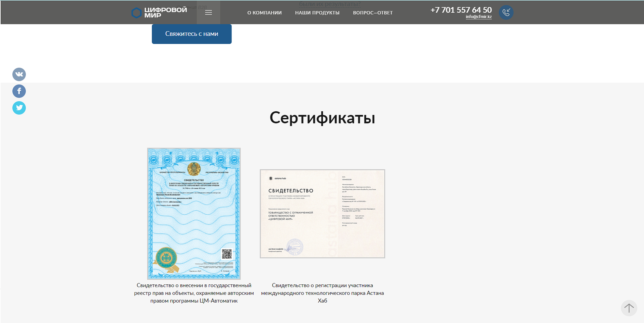This screenshot has width=644, height=323.
Task: Open the Astana Hub certificate image
Action: pyautogui.click(x=322, y=214)
